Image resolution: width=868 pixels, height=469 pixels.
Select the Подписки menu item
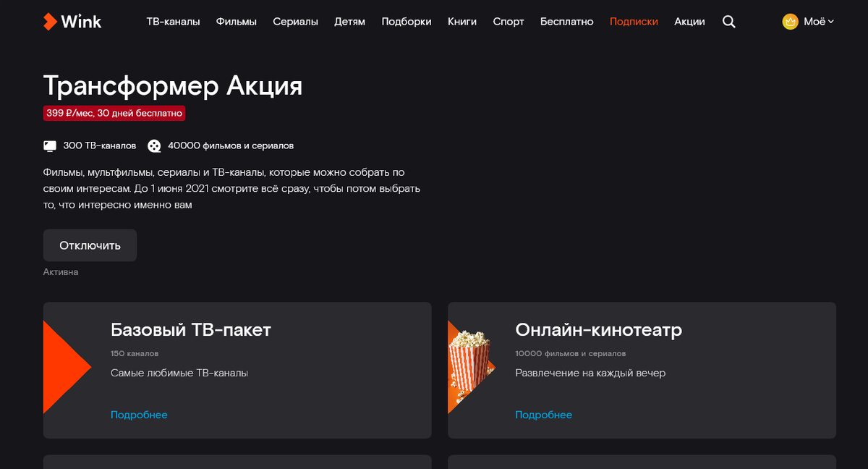[x=634, y=22]
